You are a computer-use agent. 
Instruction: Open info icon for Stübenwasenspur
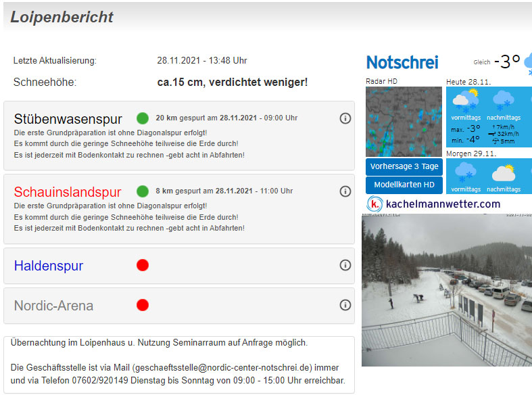point(345,118)
